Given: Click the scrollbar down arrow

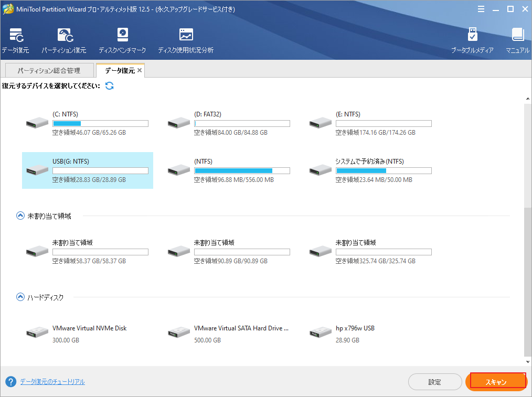Looking at the screenshot, I should tap(528, 362).
